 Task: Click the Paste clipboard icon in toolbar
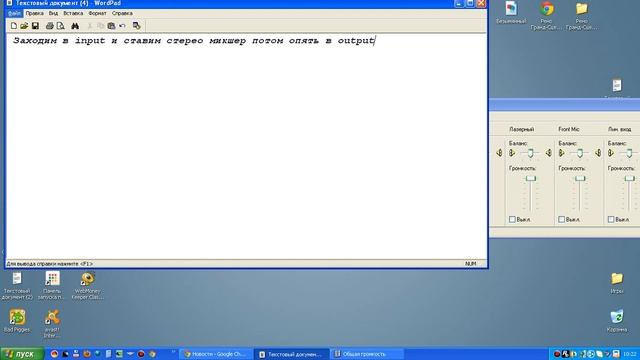tap(111, 26)
